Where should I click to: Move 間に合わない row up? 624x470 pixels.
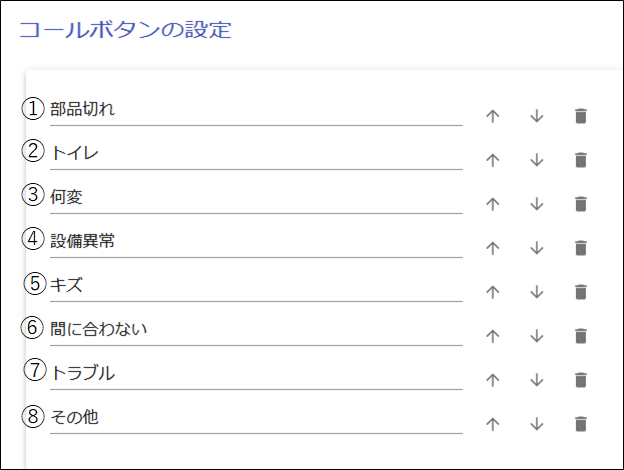pos(492,336)
